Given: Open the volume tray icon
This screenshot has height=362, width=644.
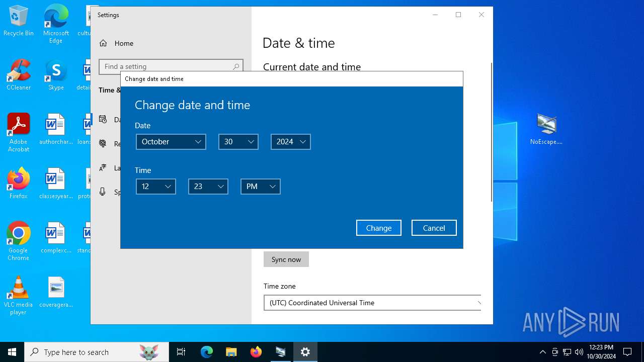Looking at the screenshot, I should tap(579, 352).
